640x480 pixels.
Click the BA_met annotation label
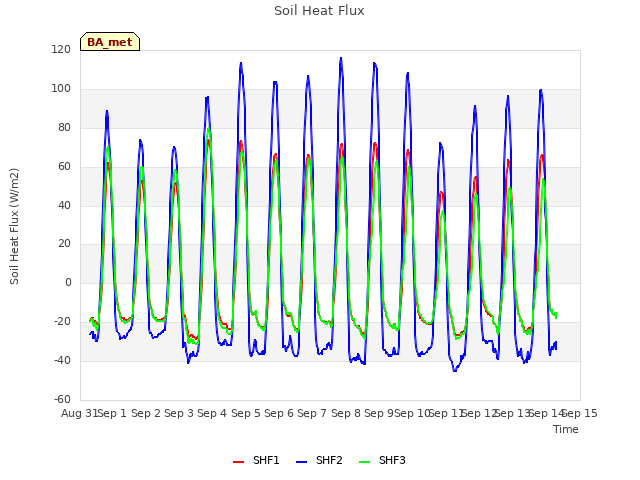coord(110,42)
